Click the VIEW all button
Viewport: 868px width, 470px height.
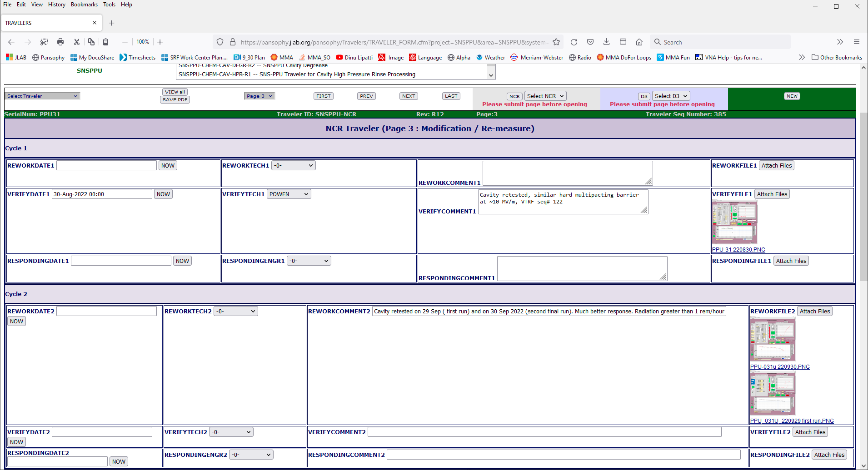pyautogui.click(x=175, y=92)
